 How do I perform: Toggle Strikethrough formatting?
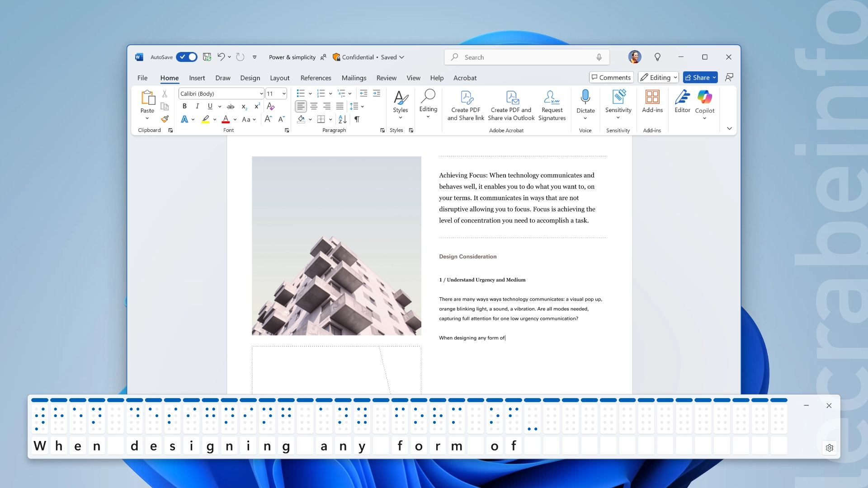[231, 106]
